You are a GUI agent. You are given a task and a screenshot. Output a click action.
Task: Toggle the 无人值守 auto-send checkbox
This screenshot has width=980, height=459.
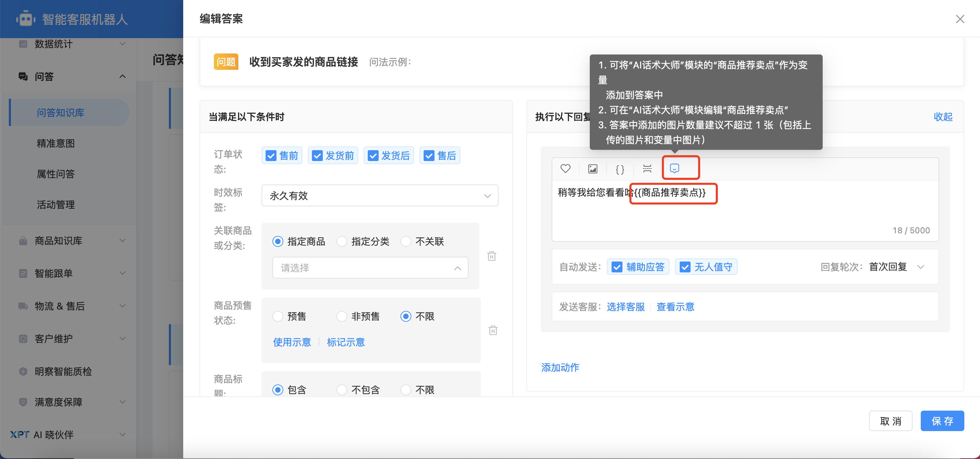(x=685, y=267)
